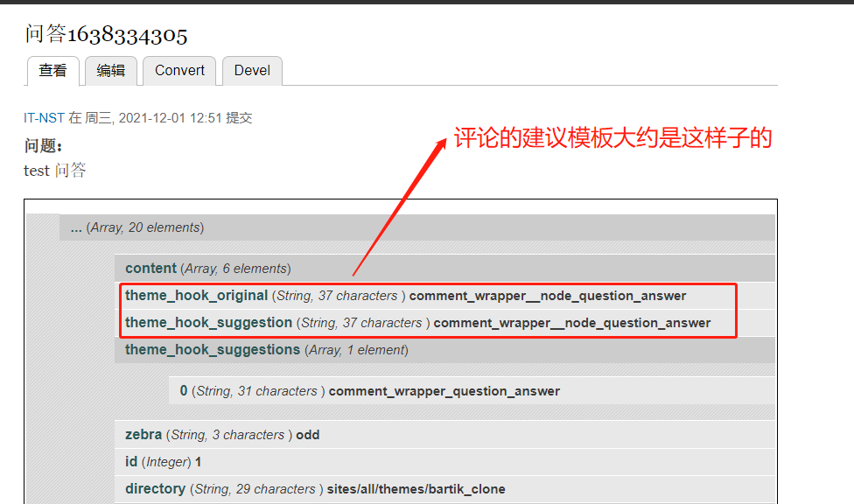
Task: Click the red annotation text 评论的建议模板大约是这样子的
Action: [612, 139]
